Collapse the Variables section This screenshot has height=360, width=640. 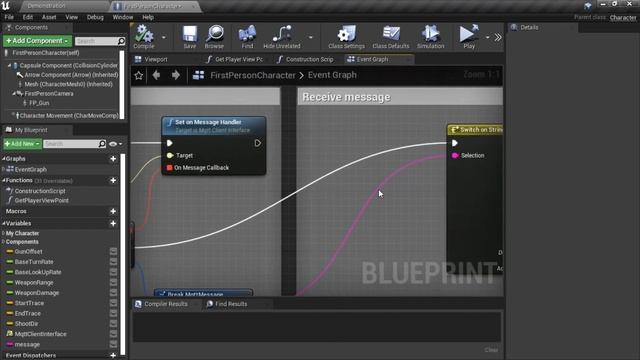(4, 224)
